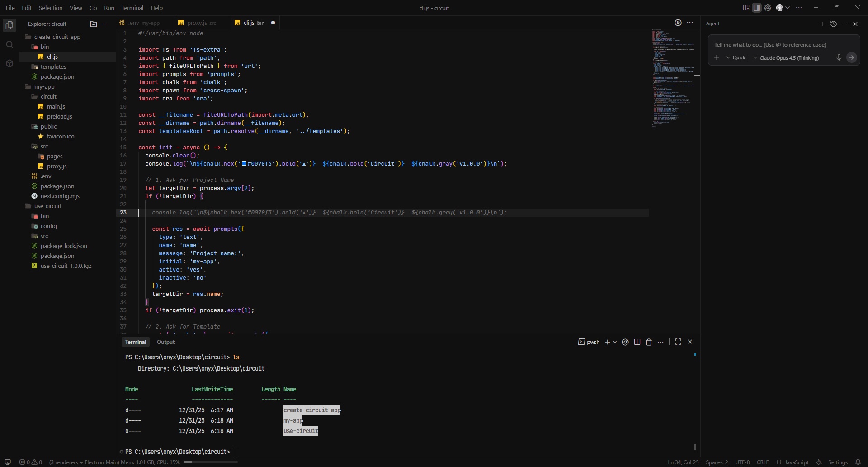Screen dimensions: 868x467
Task: Focus the agent prompt input field
Action: point(783,44)
